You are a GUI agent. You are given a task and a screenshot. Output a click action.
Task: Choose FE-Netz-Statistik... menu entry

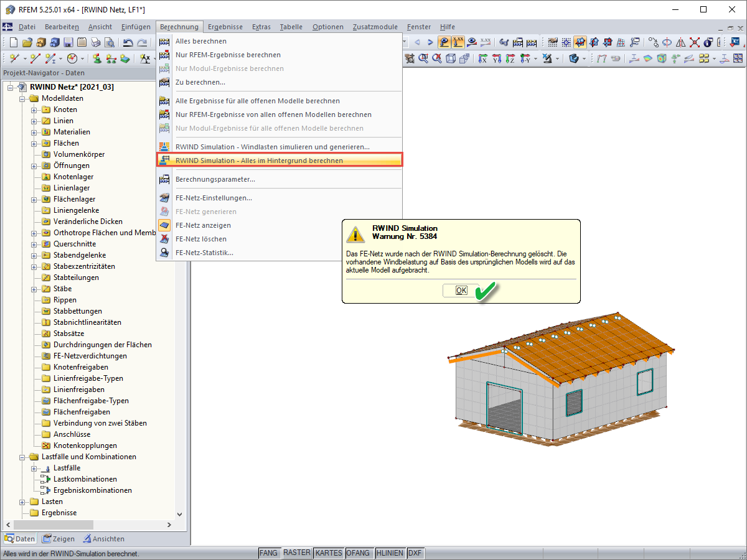279,253
